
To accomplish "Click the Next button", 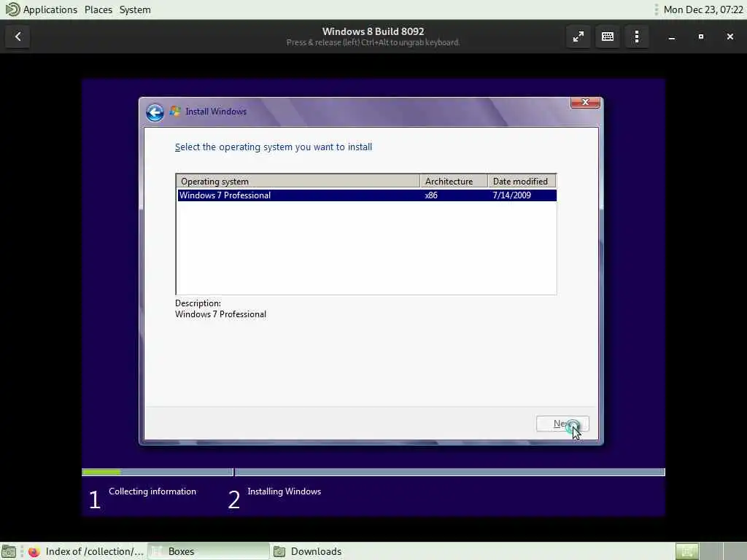I will tap(562, 424).
